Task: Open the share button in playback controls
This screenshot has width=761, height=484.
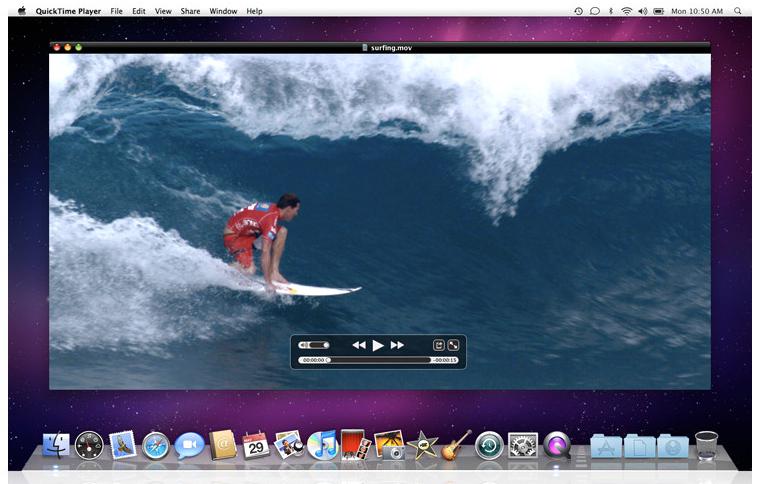Action: pos(438,345)
